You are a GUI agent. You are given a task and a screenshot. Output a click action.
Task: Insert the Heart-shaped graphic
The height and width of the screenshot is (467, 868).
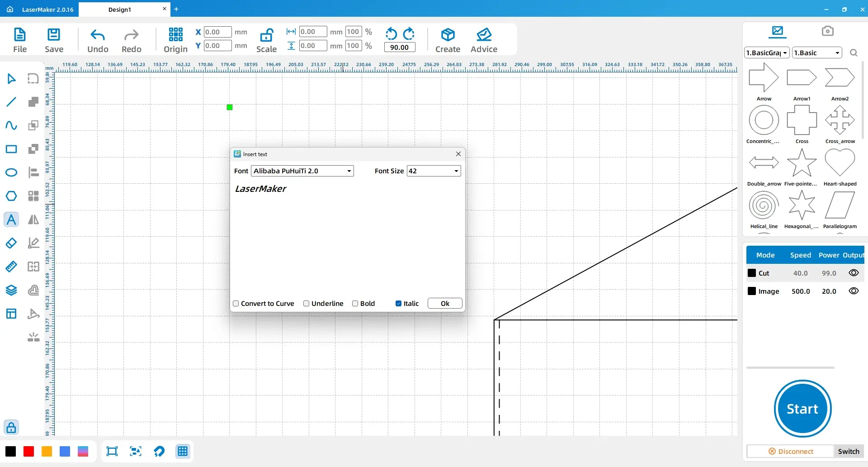tap(840, 163)
